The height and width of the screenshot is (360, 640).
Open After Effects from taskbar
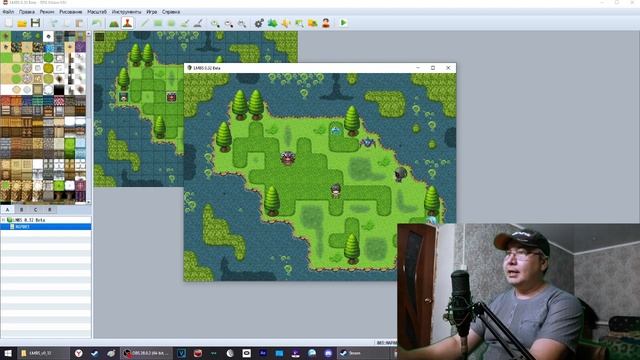tap(263, 353)
